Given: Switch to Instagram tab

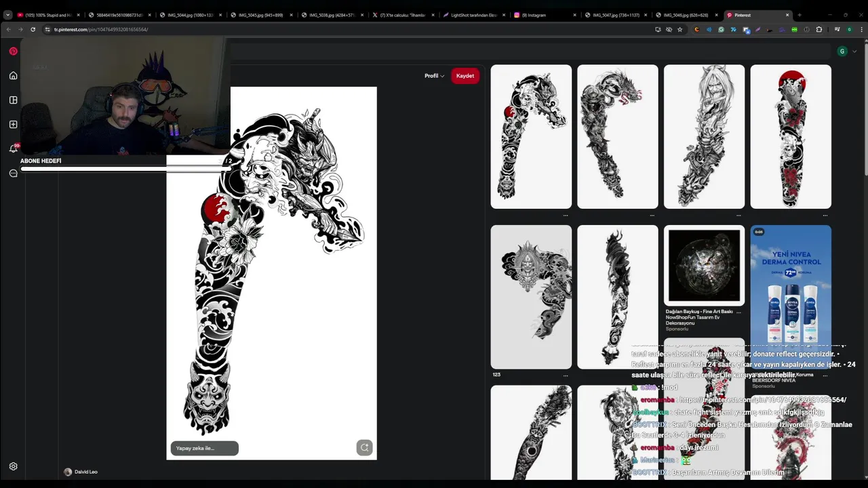Looking at the screenshot, I should (x=545, y=15).
